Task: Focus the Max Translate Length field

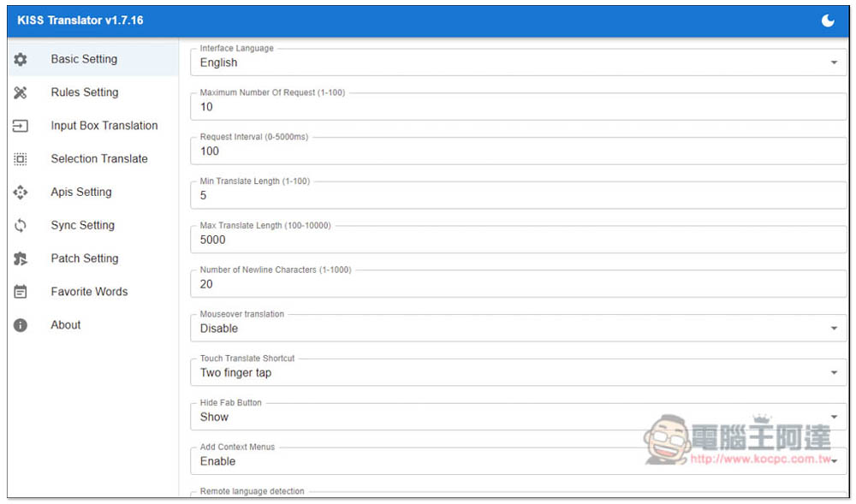Action: click(x=518, y=240)
